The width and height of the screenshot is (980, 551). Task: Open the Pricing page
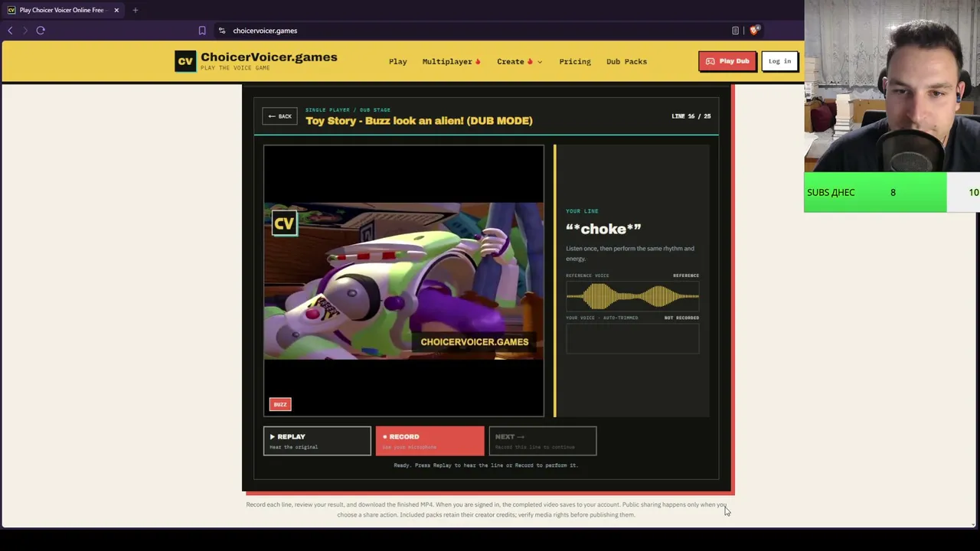pos(575,61)
